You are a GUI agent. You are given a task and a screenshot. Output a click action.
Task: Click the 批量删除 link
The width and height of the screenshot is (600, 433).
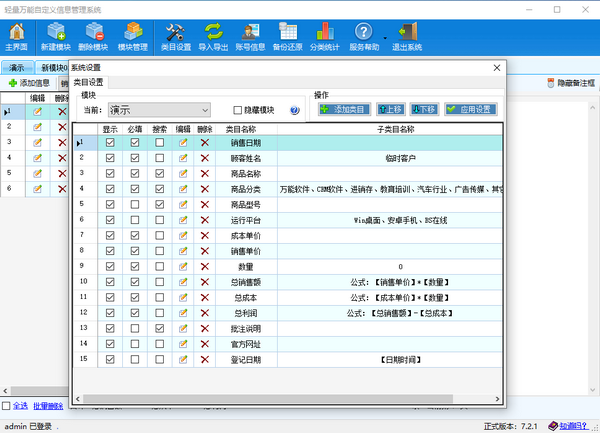click(48, 406)
